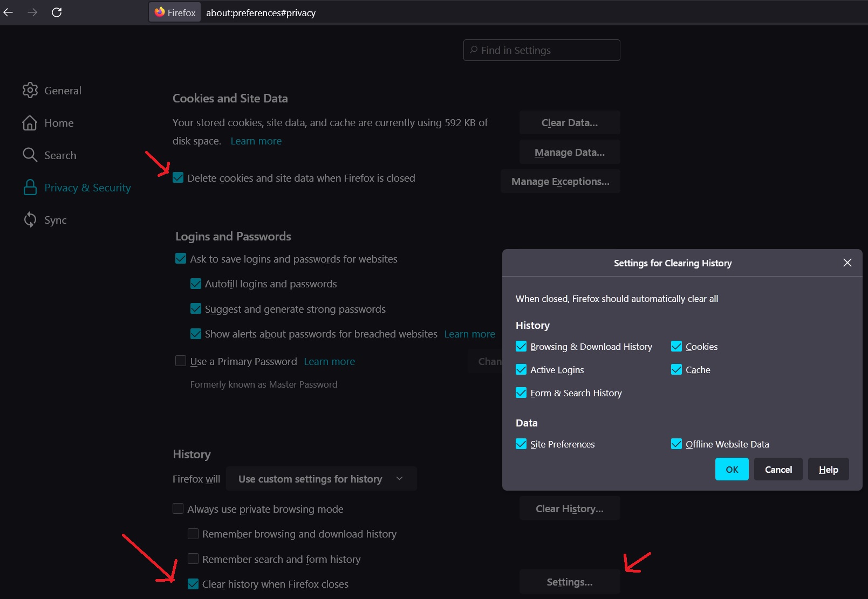Open Manage Data dialog
This screenshot has height=599, width=868.
(x=570, y=153)
